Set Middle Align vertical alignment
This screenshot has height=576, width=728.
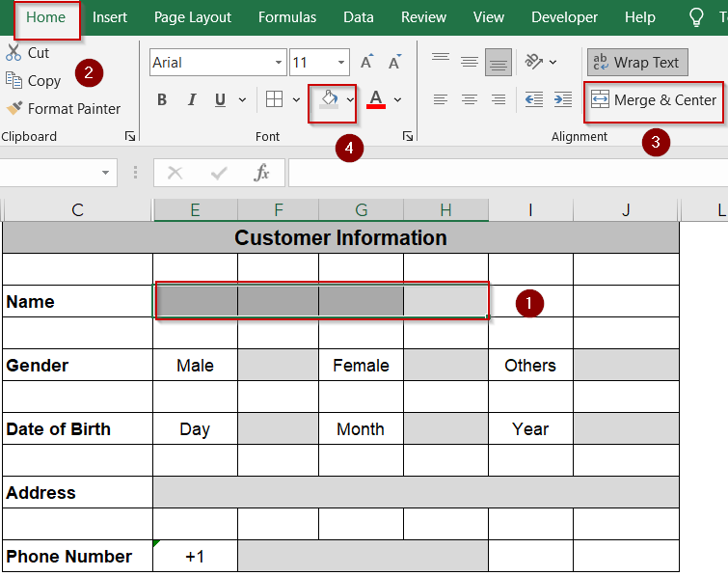pyautogui.click(x=470, y=62)
